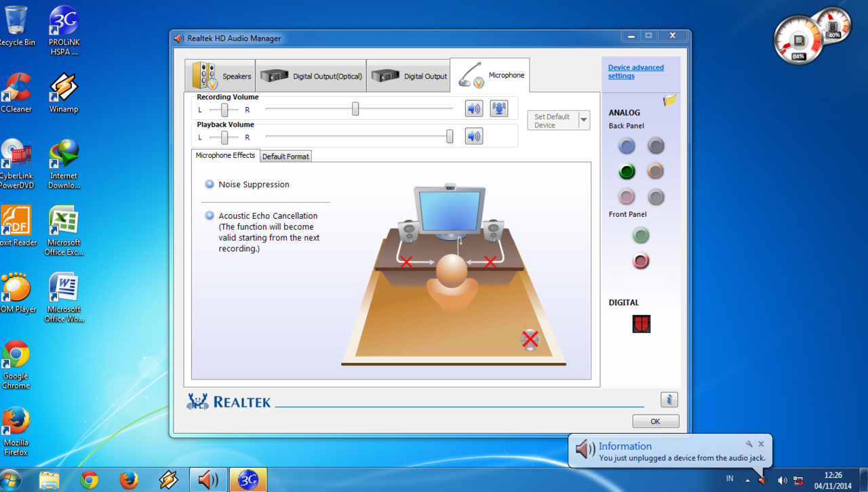
Task: Click 3G modem taskbar button
Action: click(248, 480)
